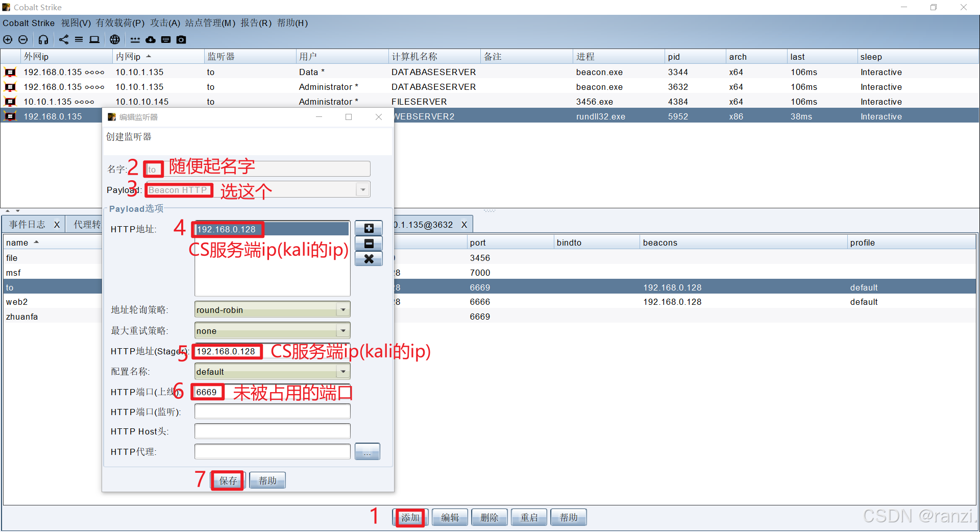Sort sessions by the sleep column header
Screen dimensions: 980x532
918,57
